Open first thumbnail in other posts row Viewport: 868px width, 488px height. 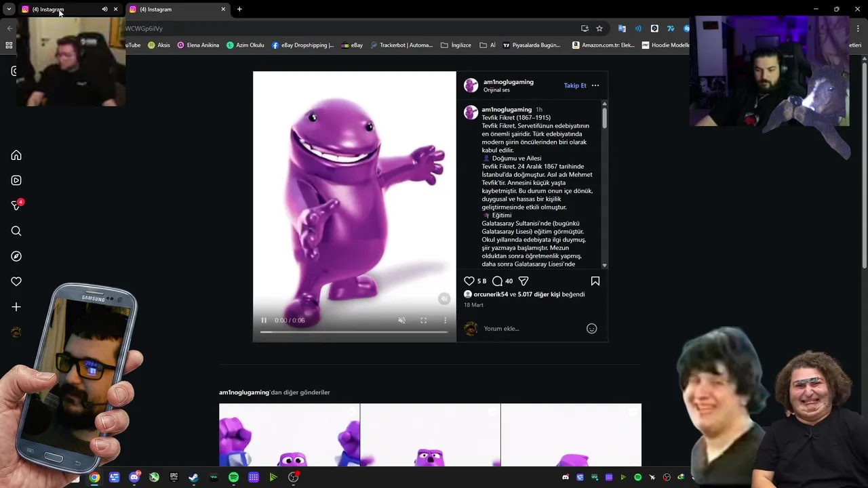pos(289,435)
